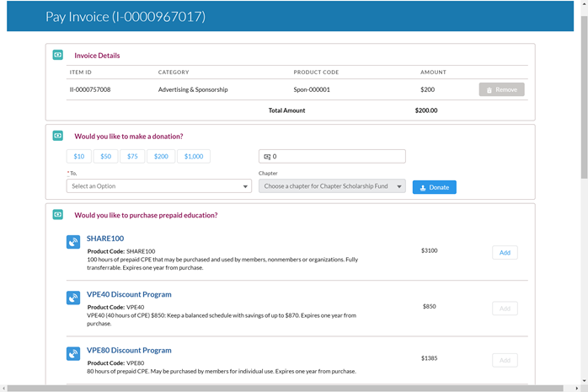
Task: Click the VPE40 Discount Program icon
Action: 73,298
